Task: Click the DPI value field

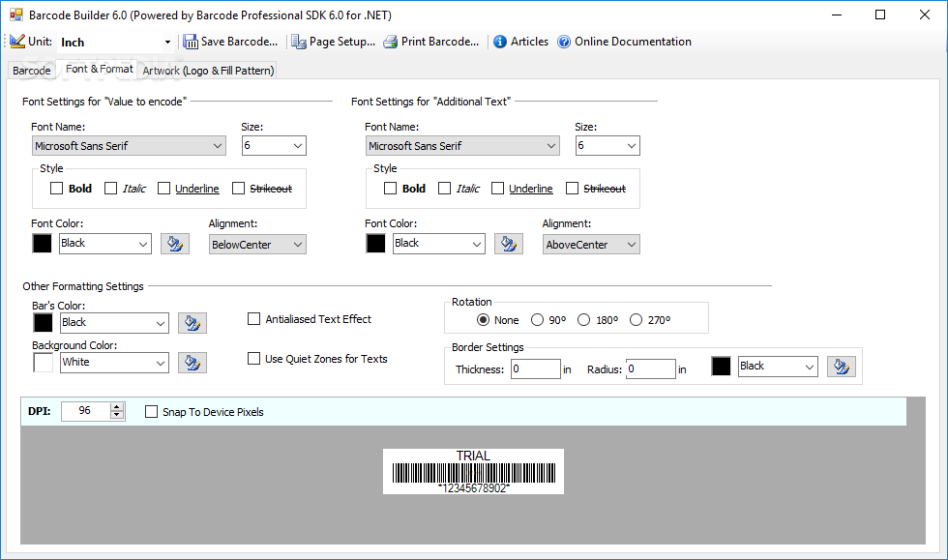Action: pos(86,411)
